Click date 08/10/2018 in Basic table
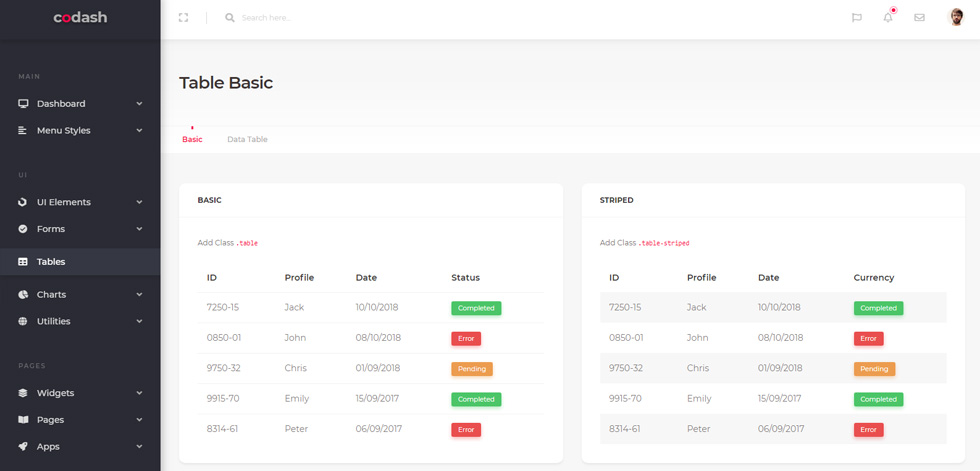The image size is (980, 471). click(x=378, y=338)
